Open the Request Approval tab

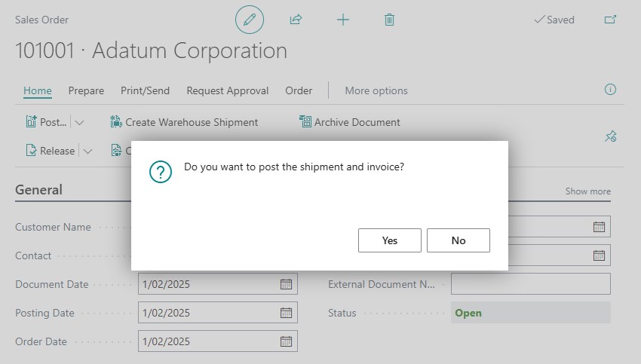(227, 90)
